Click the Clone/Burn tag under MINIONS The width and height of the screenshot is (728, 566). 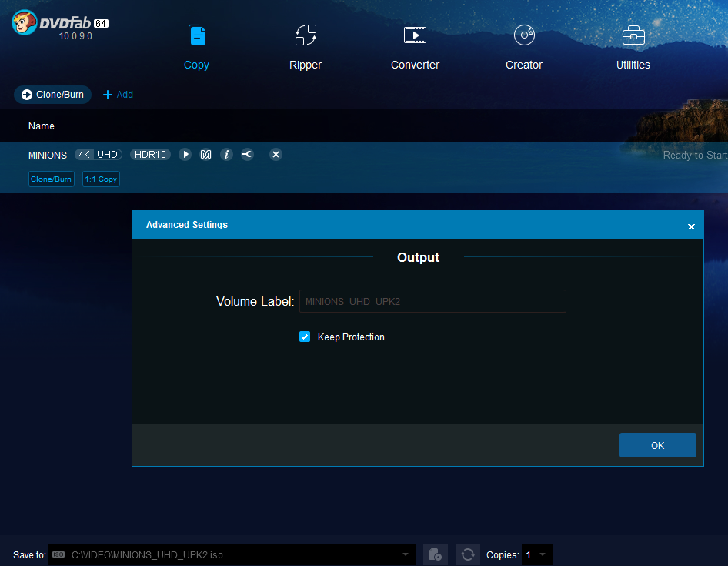click(x=51, y=179)
